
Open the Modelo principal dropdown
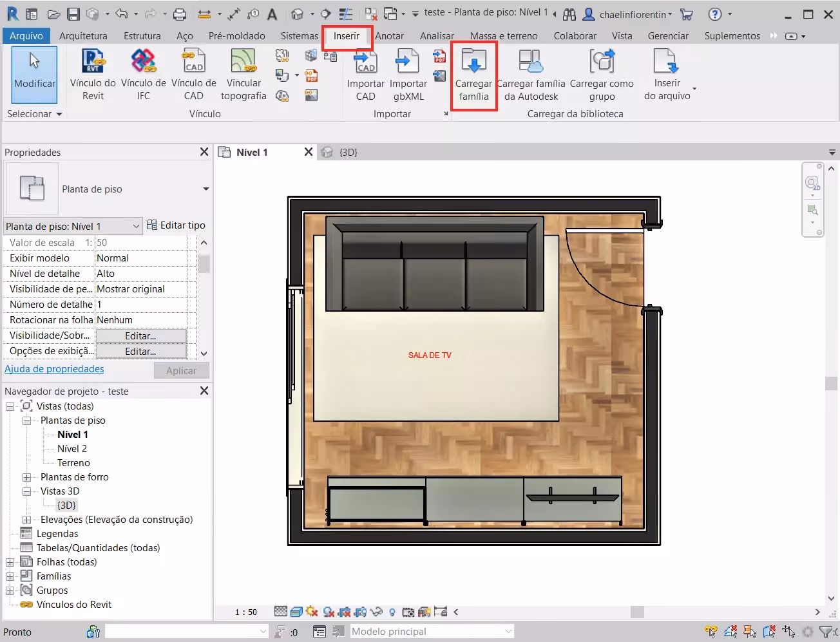point(432,632)
